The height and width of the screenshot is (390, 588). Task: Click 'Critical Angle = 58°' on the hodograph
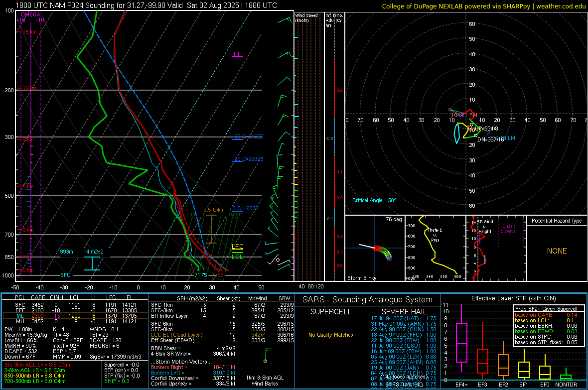374,200
